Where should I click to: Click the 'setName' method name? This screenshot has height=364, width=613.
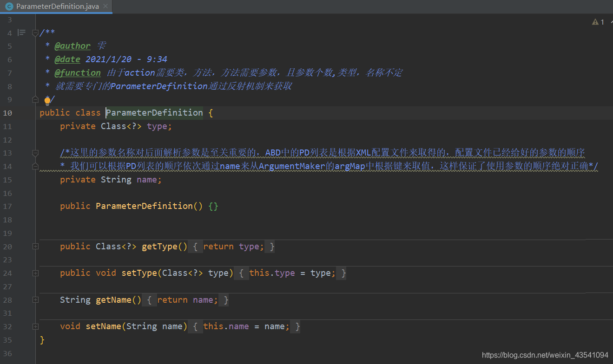tap(103, 326)
